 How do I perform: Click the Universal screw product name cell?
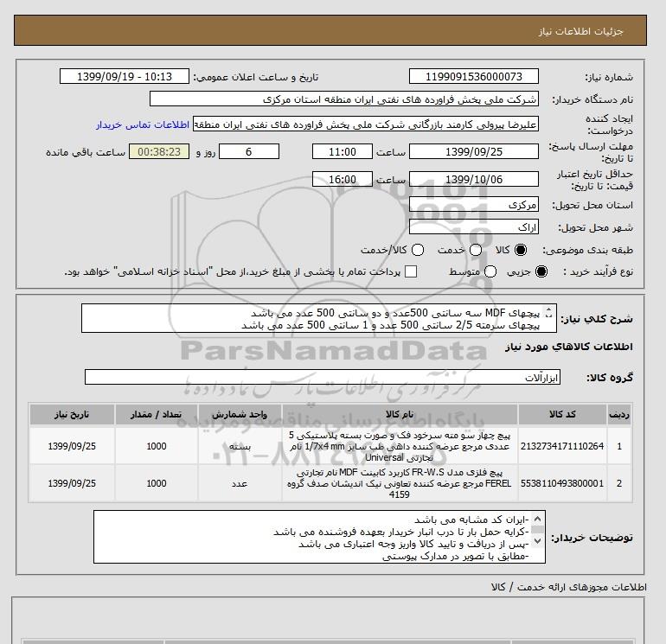(x=400, y=446)
